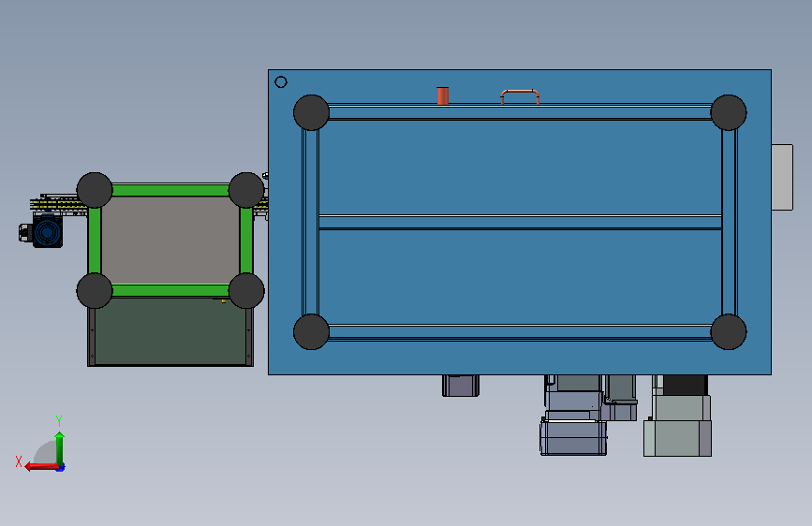Select the gray box on blue panel's right edge
This screenshot has height=526, width=812.
[x=782, y=177]
